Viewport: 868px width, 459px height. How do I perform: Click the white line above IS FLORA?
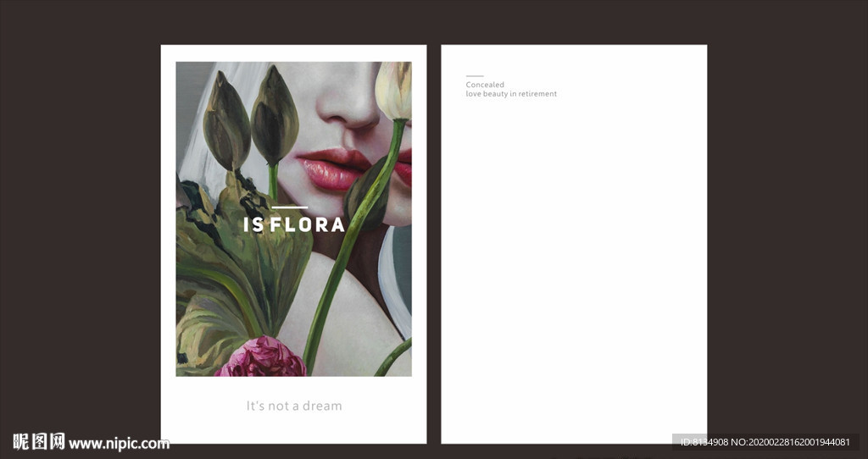[290, 207]
